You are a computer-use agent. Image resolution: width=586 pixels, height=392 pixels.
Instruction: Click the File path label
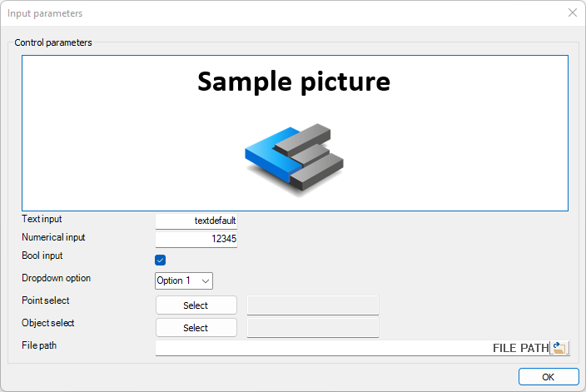(39, 345)
